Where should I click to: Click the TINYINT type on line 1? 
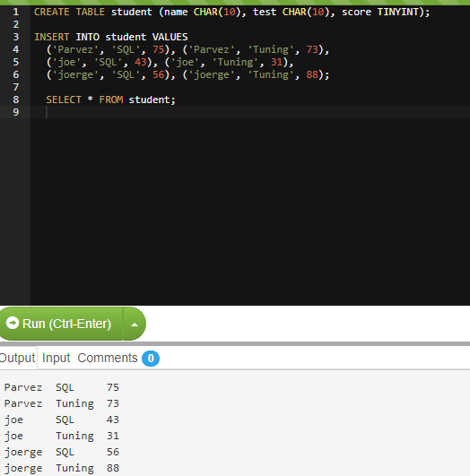pos(397,13)
